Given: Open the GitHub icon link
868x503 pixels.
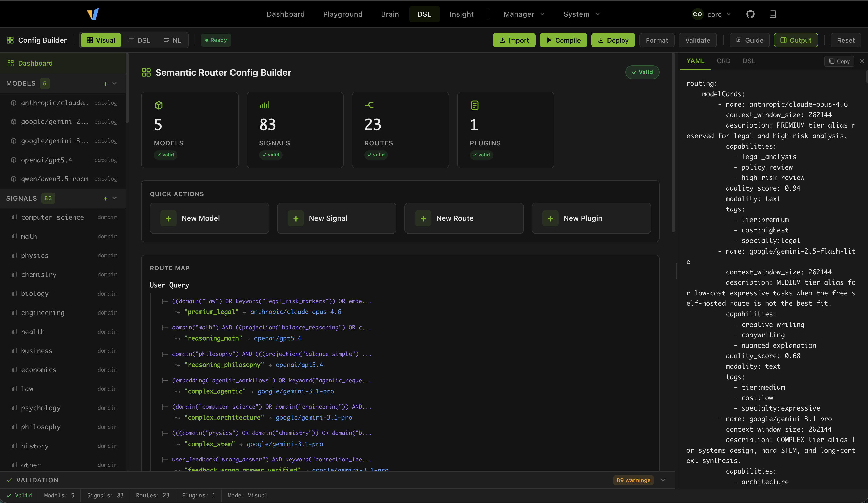Looking at the screenshot, I should point(750,14).
